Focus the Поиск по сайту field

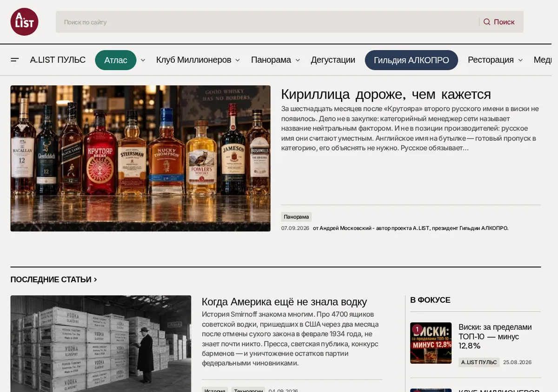267,22
